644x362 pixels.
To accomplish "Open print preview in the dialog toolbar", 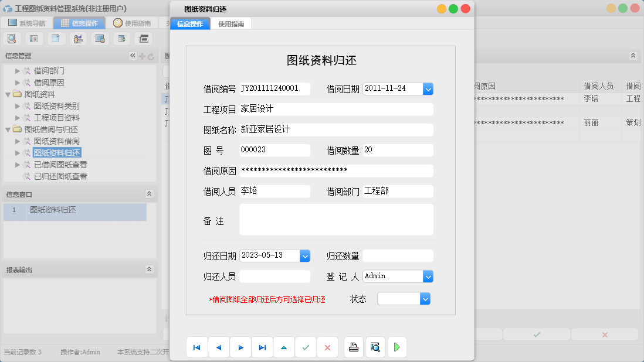I will 375,347.
